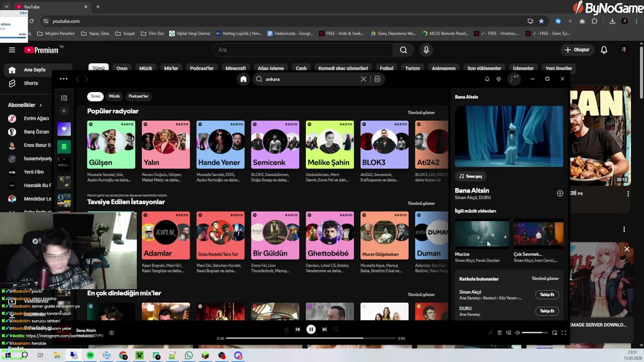Select Minecraft chip on YouTube
This screenshot has height=362, width=644.
[235, 68]
